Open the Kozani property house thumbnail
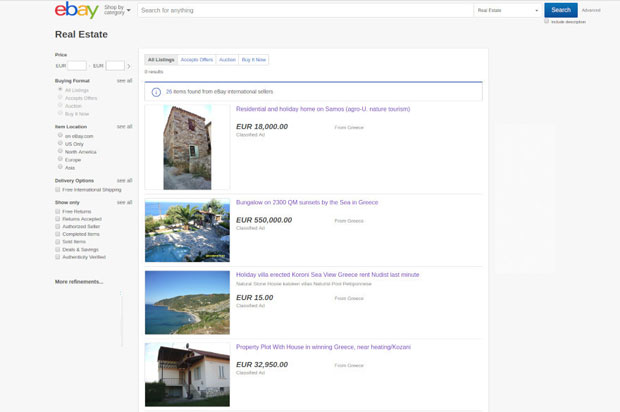Viewport: 620px width, 412px height. (187, 373)
